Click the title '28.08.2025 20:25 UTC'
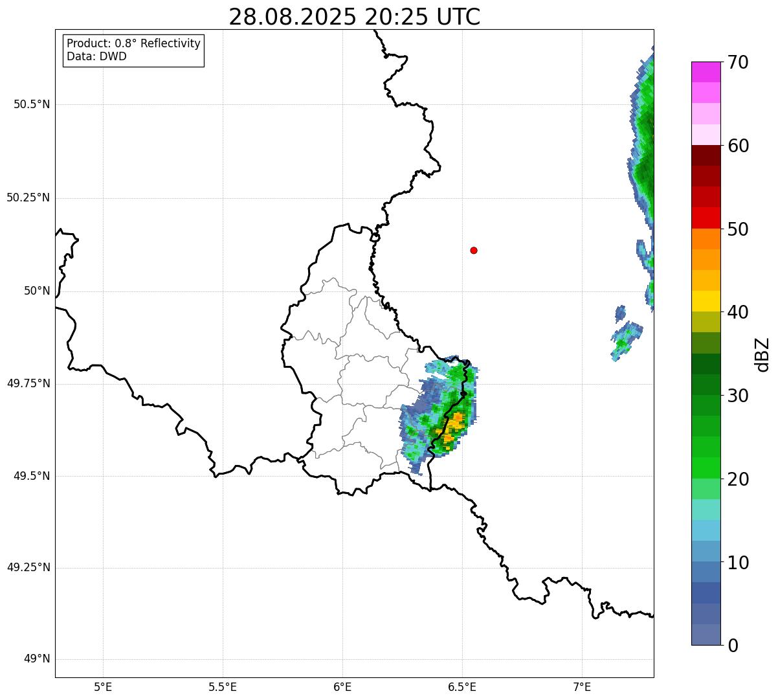This screenshot has width=778, height=700. [x=355, y=17]
